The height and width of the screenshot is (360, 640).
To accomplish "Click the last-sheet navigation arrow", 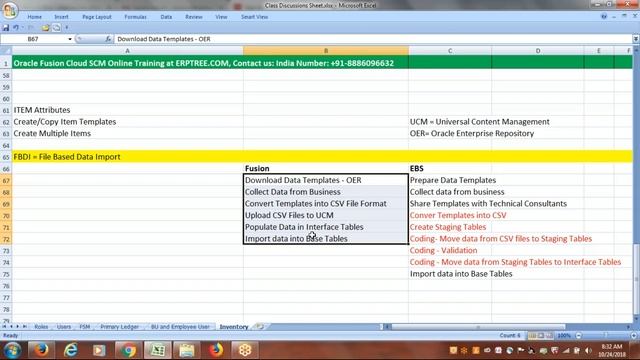I will point(24,327).
